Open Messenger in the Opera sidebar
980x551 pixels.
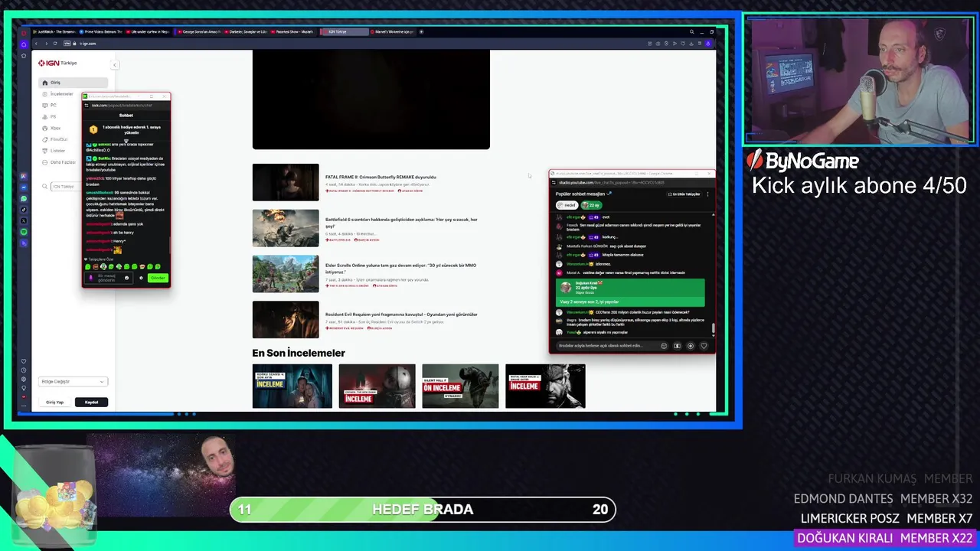coord(24,187)
